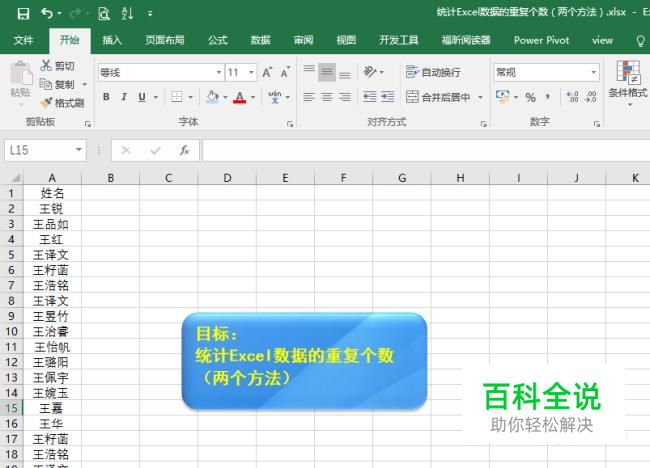Copy selection using the 复制 button
This screenshot has width=650, height=468.
tap(57, 84)
